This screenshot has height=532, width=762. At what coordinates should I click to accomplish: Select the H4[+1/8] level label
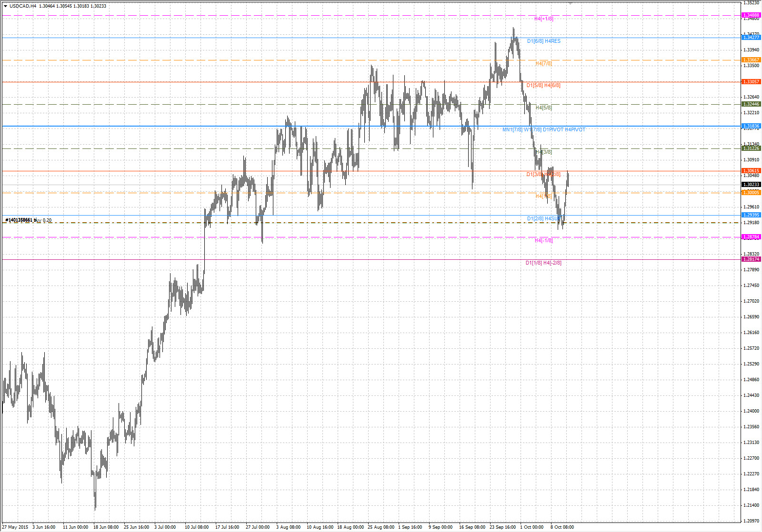(x=543, y=19)
